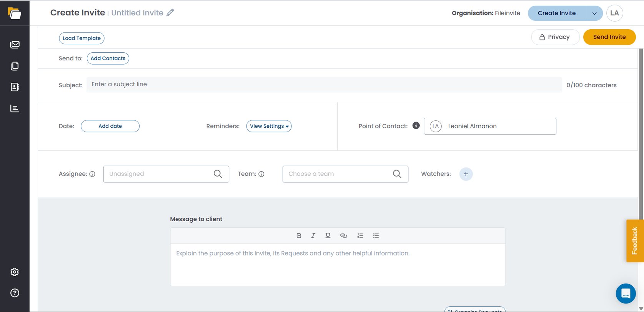Click the Assignee info icon
Viewport: 644px width, 312px height.
92,174
